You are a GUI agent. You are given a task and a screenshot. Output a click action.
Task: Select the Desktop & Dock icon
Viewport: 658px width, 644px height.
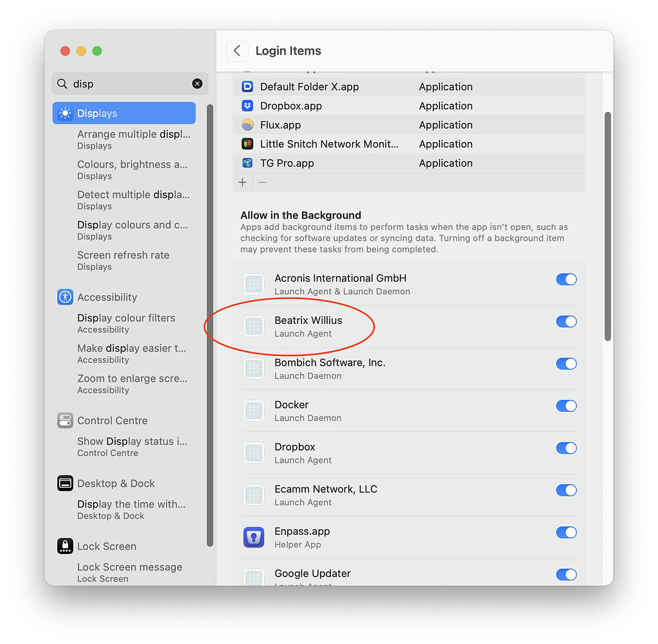point(65,483)
